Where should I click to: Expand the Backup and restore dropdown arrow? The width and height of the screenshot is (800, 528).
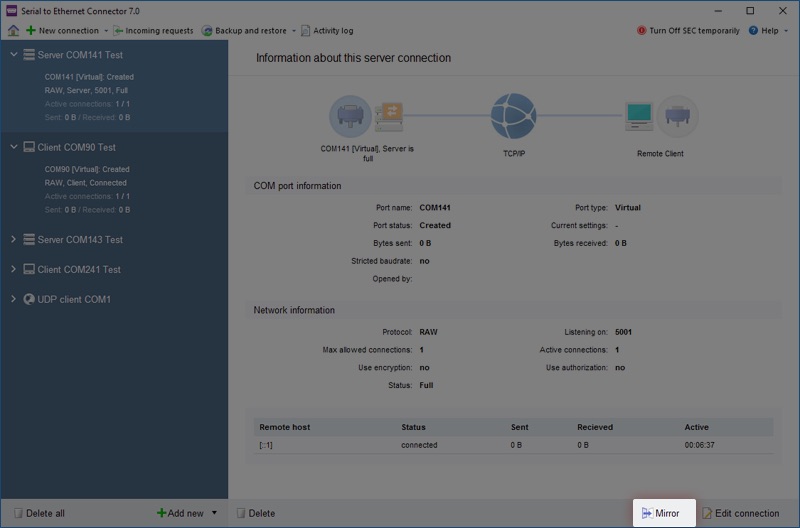coord(294,31)
